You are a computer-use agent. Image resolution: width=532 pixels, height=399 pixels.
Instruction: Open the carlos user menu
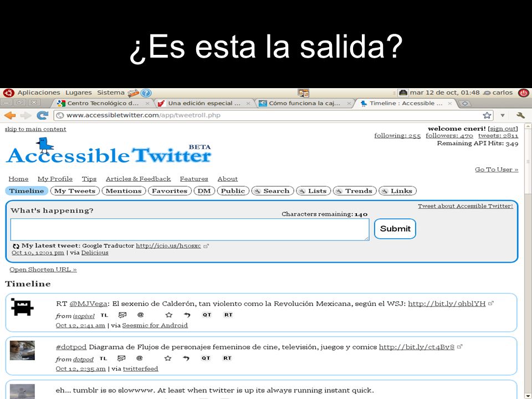[x=498, y=93]
